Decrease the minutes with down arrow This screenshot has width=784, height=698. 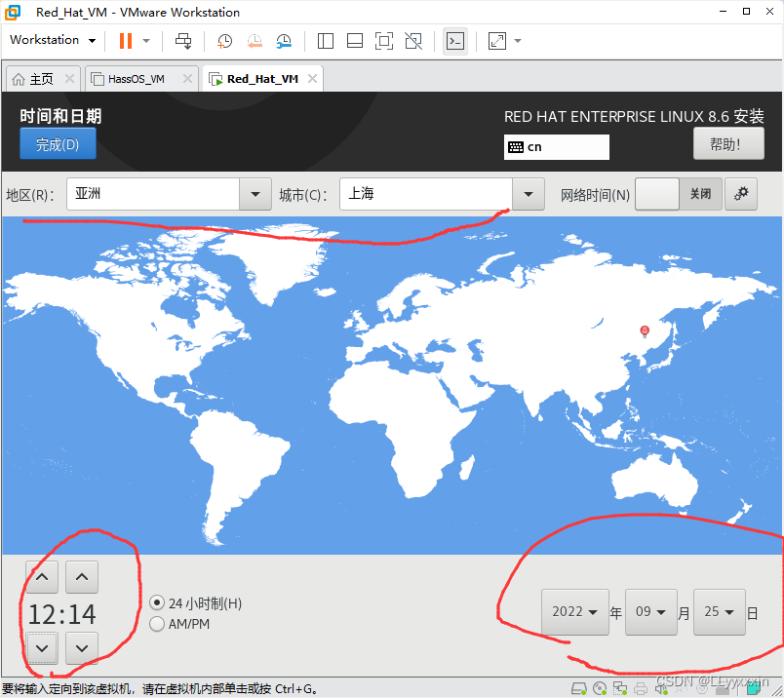[x=82, y=648]
